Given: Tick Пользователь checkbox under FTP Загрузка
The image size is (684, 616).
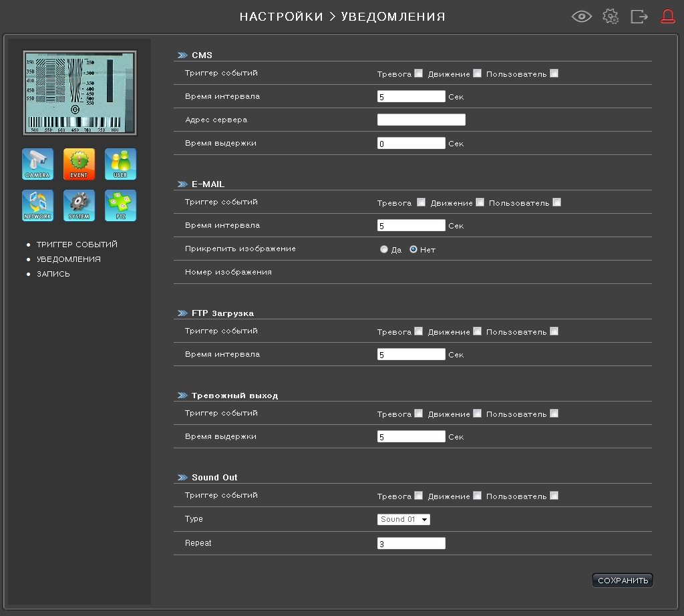Looking at the screenshot, I should coord(554,331).
